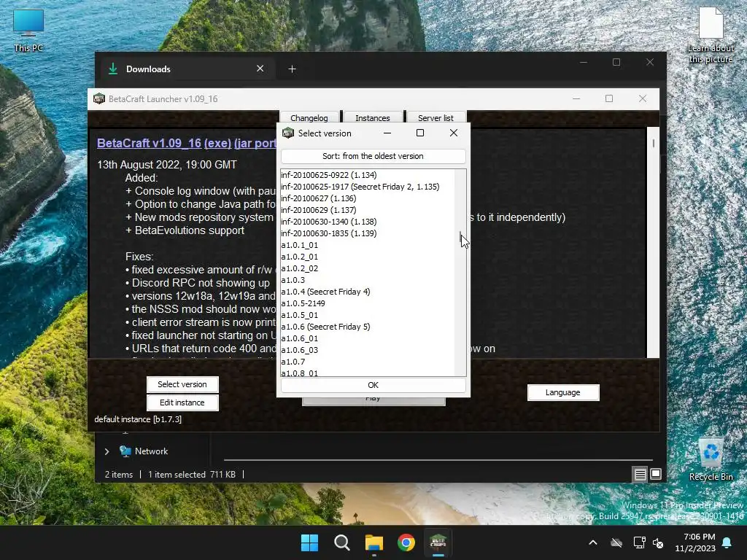Screen dimensions: 747x560
Task: Click the Downloads tab download icon
Action: click(x=113, y=69)
